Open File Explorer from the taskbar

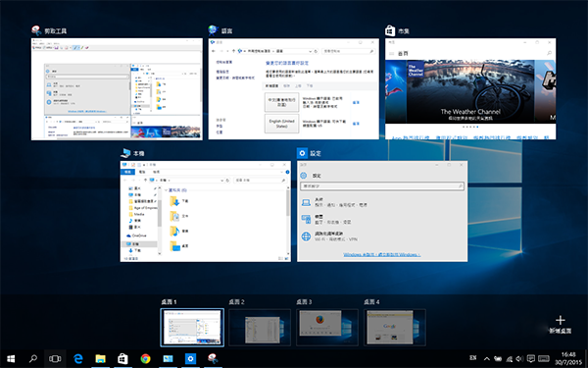[101, 359]
